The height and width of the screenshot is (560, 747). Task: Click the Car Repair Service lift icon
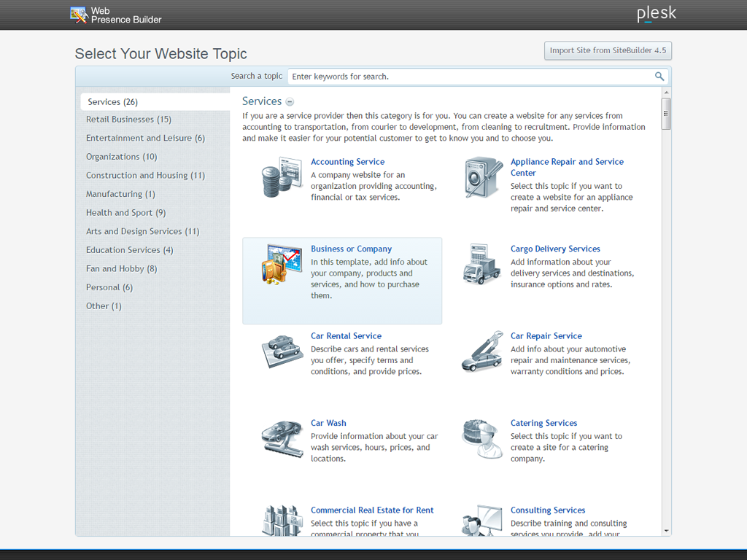tap(481, 351)
